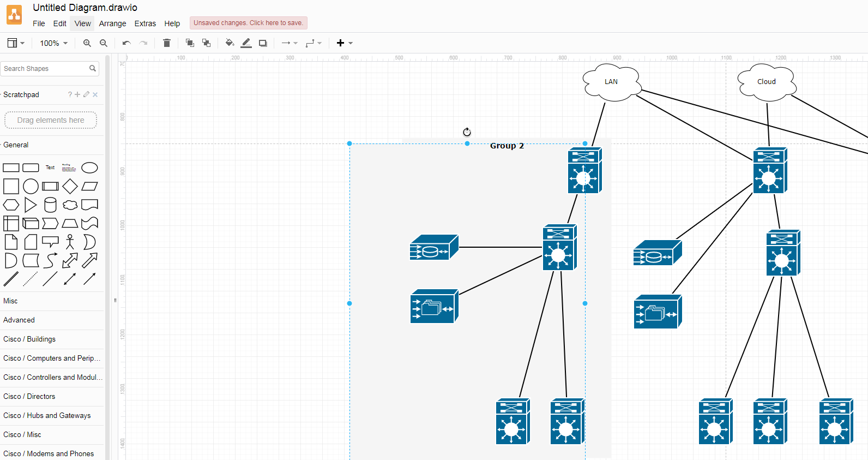The width and height of the screenshot is (868, 460).
Task: Open the fill color bucket tool
Action: [230, 43]
